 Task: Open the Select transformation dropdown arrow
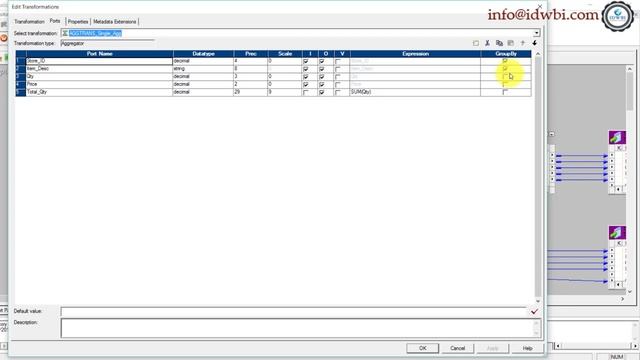[x=536, y=33]
